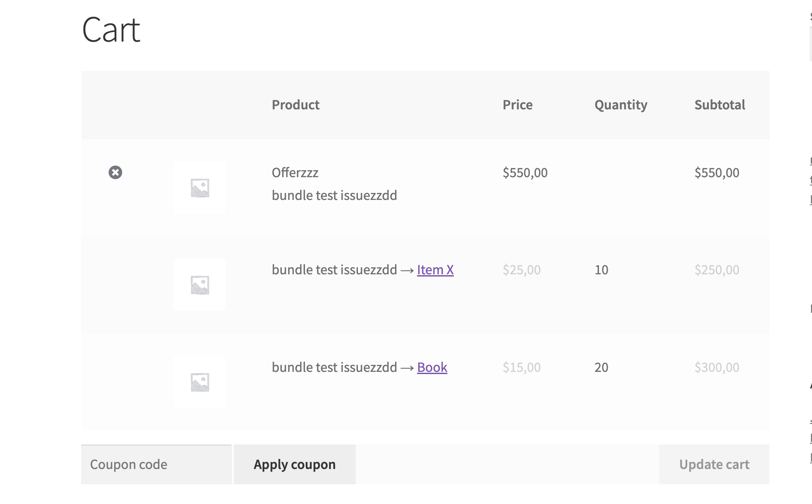The width and height of the screenshot is (812, 504).
Task: Click the Offerzzz product name
Action: (x=295, y=173)
